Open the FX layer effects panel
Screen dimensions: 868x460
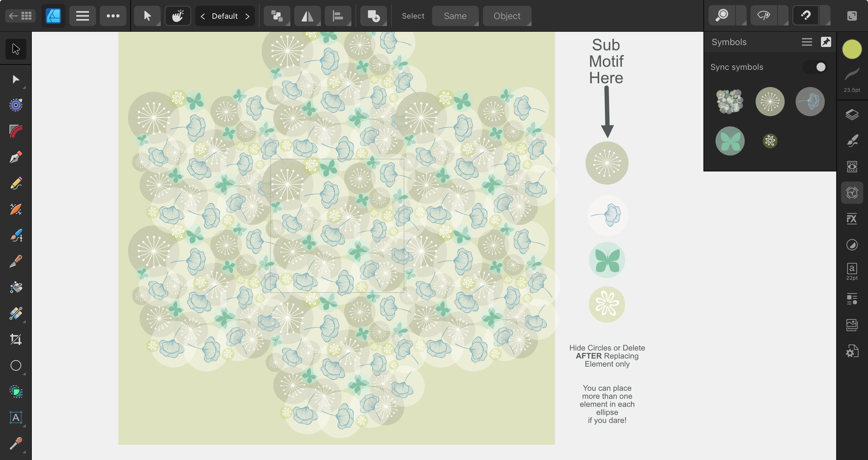pos(851,219)
